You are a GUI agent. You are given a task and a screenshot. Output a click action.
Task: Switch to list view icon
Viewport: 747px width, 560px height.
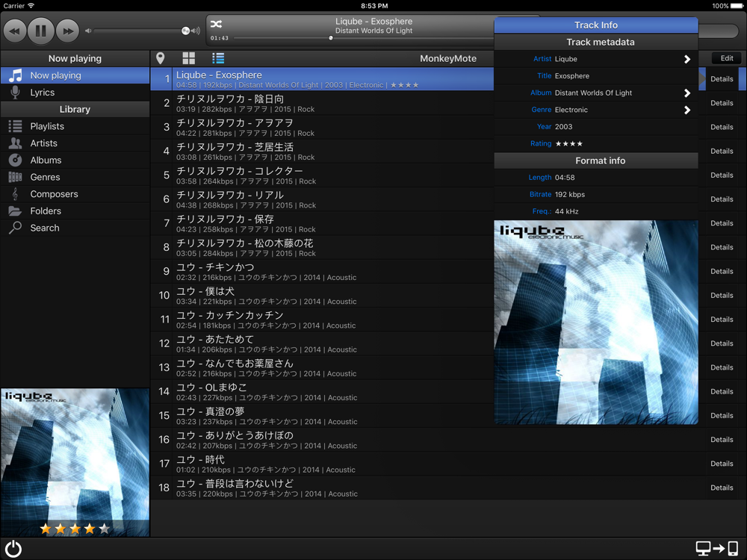click(x=218, y=58)
